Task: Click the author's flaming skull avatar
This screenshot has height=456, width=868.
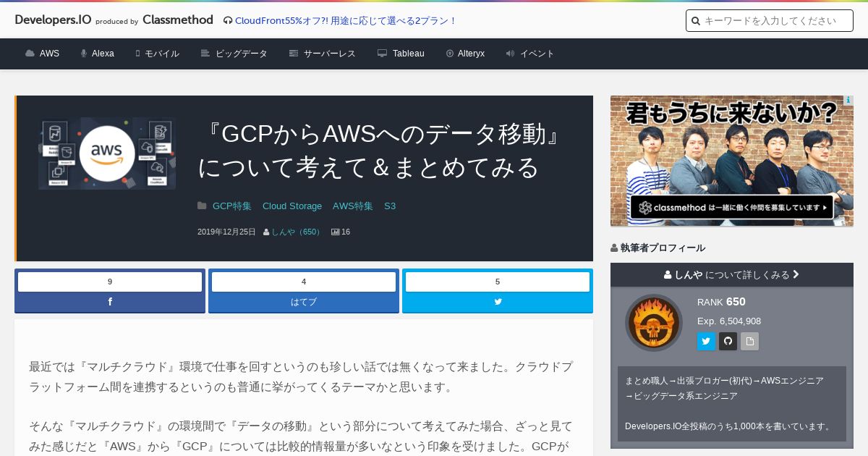Action: (654, 323)
